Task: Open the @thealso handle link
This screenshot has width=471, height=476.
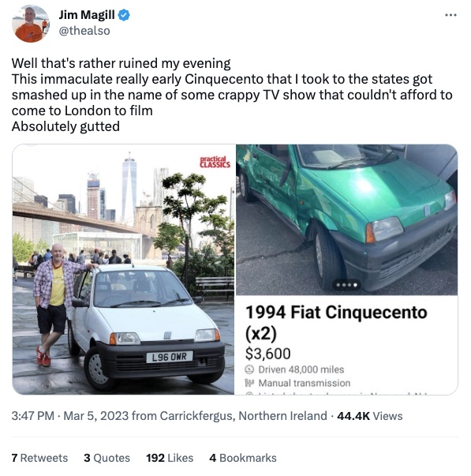Action: (x=84, y=31)
